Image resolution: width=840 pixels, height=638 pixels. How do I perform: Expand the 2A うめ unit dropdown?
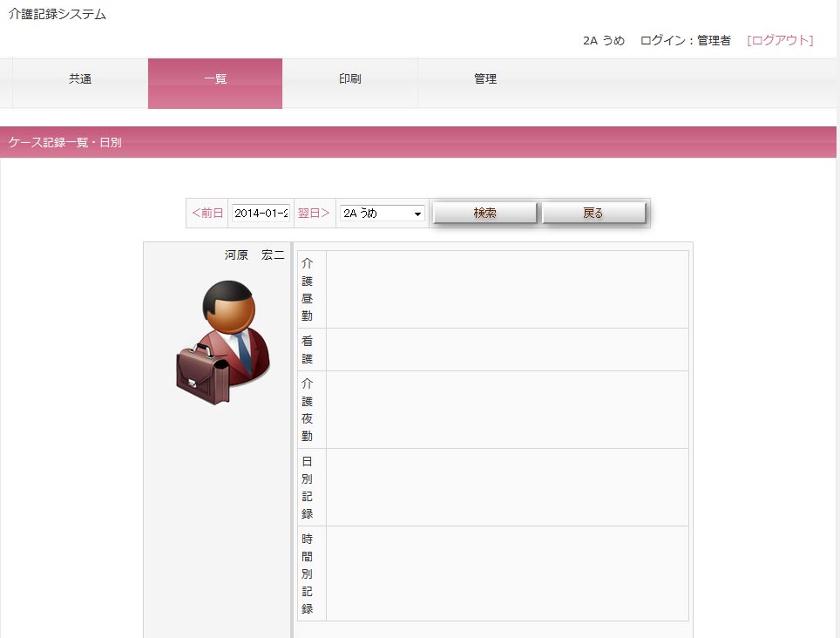pos(382,214)
